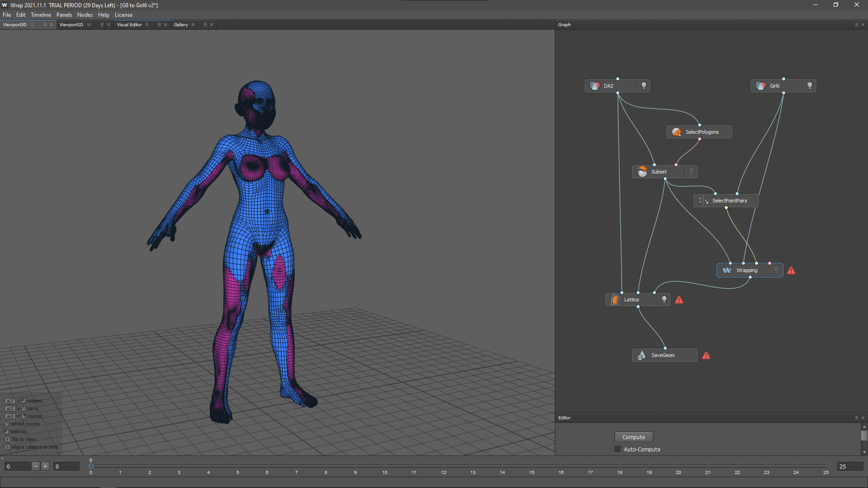Open the Nodes menu
The image size is (868, 488).
[85, 15]
